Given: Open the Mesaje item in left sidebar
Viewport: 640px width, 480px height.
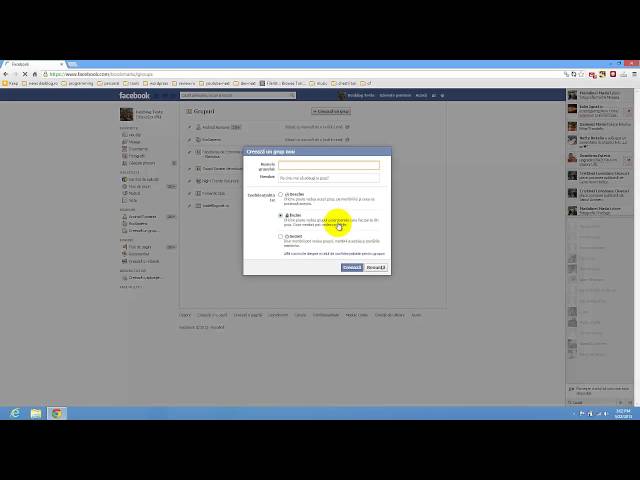Looking at the screenshot, I should (131, 142).
